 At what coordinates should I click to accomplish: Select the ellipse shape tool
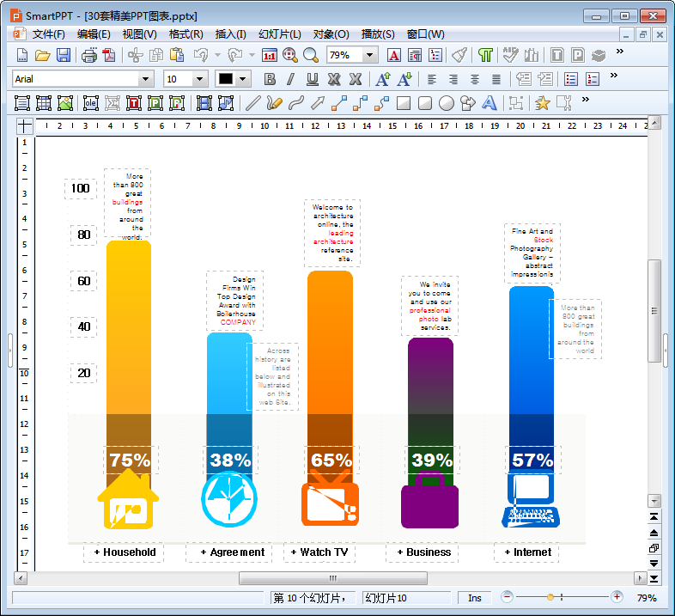click(x=447, y=103)
